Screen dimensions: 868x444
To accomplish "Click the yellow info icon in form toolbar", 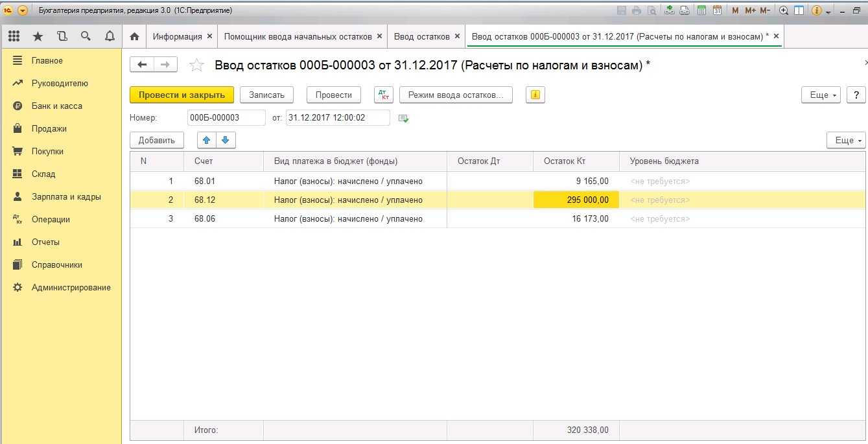I will (x=535, y=95).
